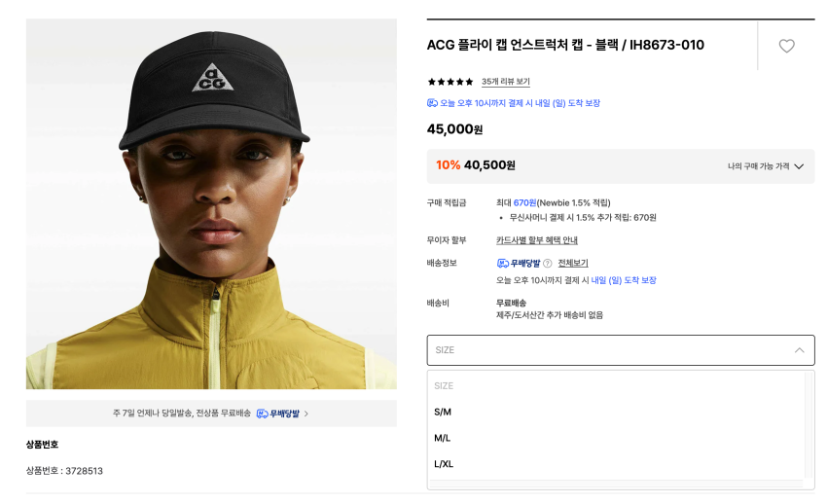Screen dimensions: 827x504
Task: Click the heart wishlist icon
Action: coord(786,46)
